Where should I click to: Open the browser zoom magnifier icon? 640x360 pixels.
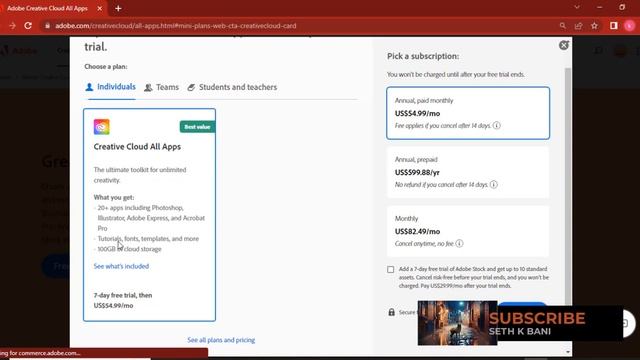[562, 26]
